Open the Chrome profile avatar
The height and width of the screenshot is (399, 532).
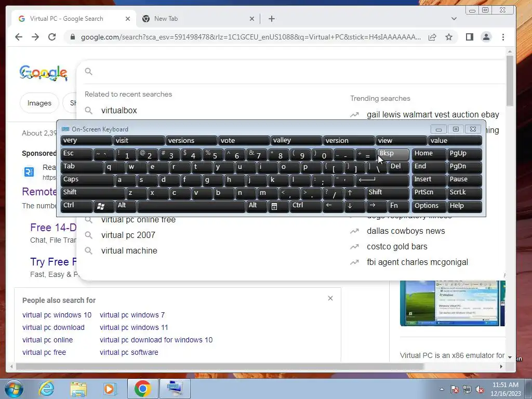click(x=486, y=37)
